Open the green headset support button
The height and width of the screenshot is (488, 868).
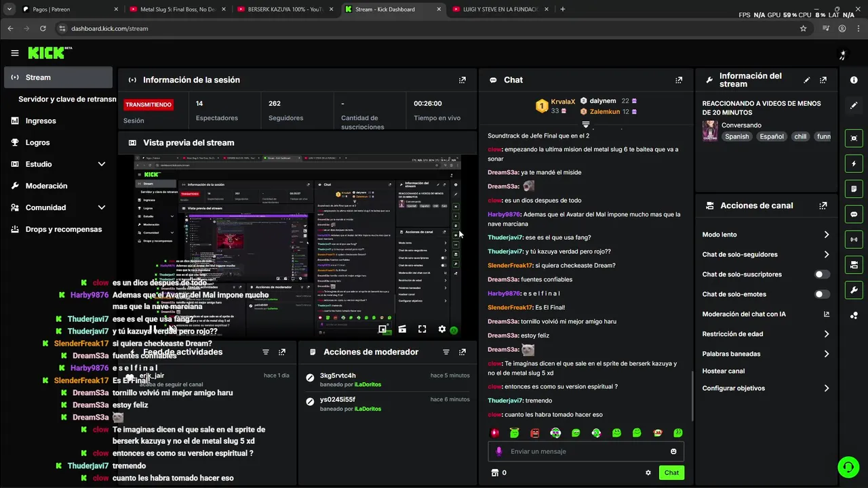pyautogui.click(x=848, y=466)
